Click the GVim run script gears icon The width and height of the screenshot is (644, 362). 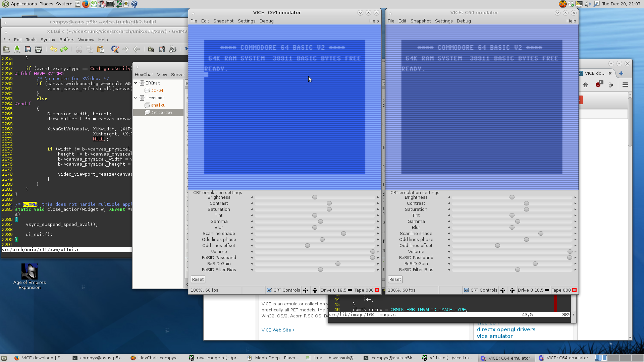(x=173, y=50)
